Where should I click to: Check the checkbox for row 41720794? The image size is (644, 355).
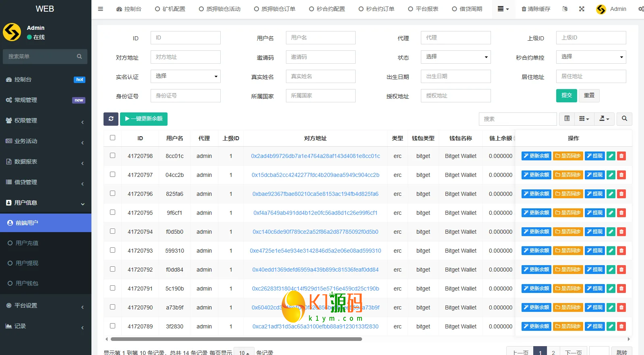click(112, 231)
